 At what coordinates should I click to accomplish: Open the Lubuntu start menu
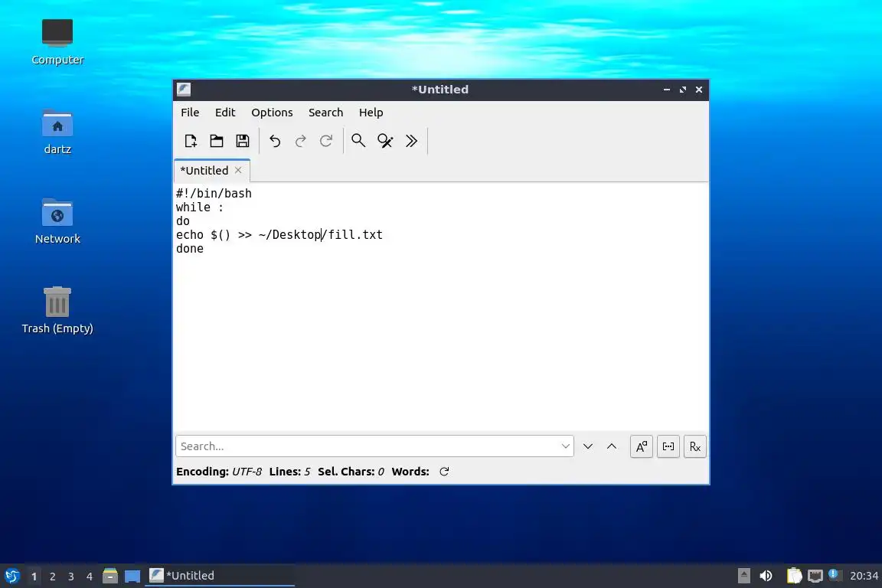click(x=11, y=576)
